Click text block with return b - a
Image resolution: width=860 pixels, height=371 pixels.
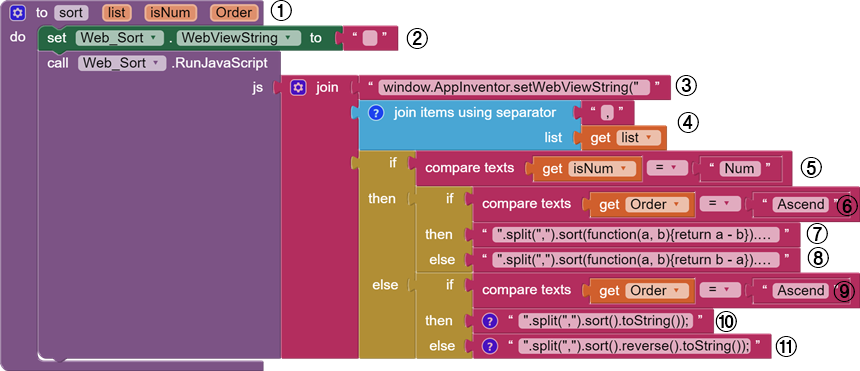pos(636,260)
